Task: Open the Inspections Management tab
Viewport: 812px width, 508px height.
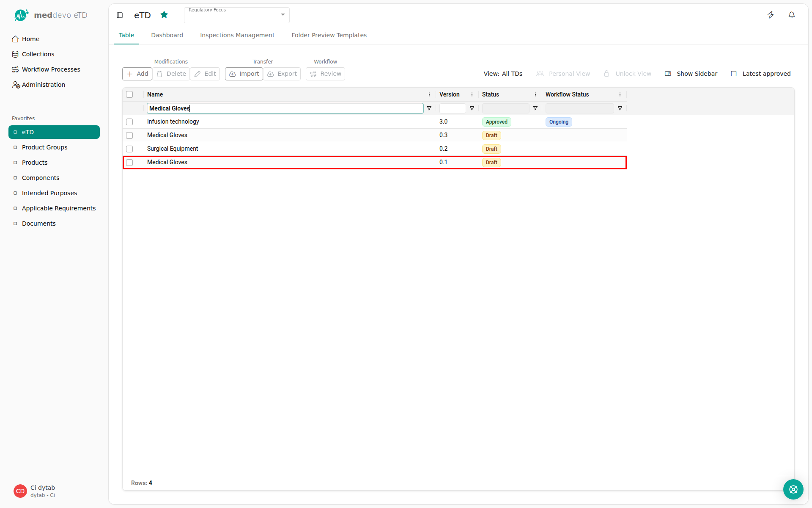Action: (x=237, y=35)
